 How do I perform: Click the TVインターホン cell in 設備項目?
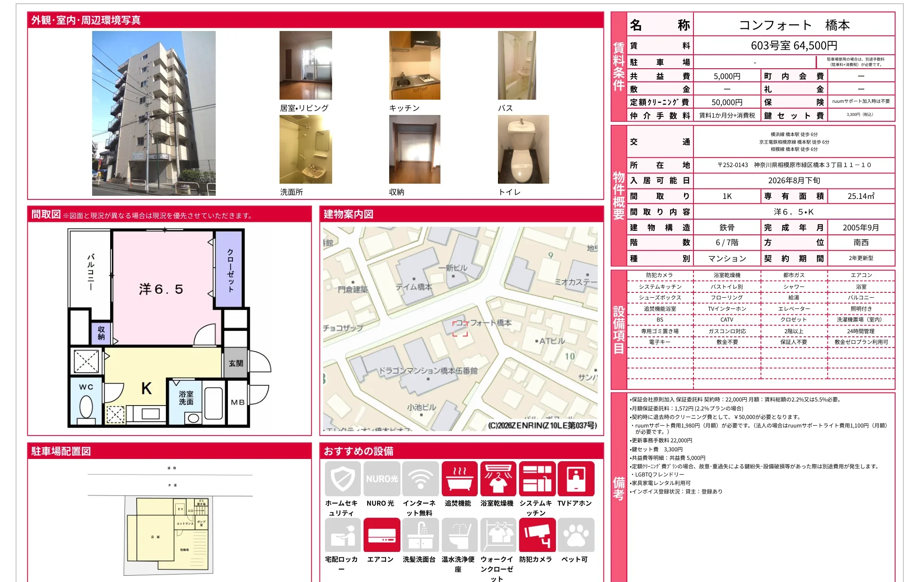(x=727, y=309)
